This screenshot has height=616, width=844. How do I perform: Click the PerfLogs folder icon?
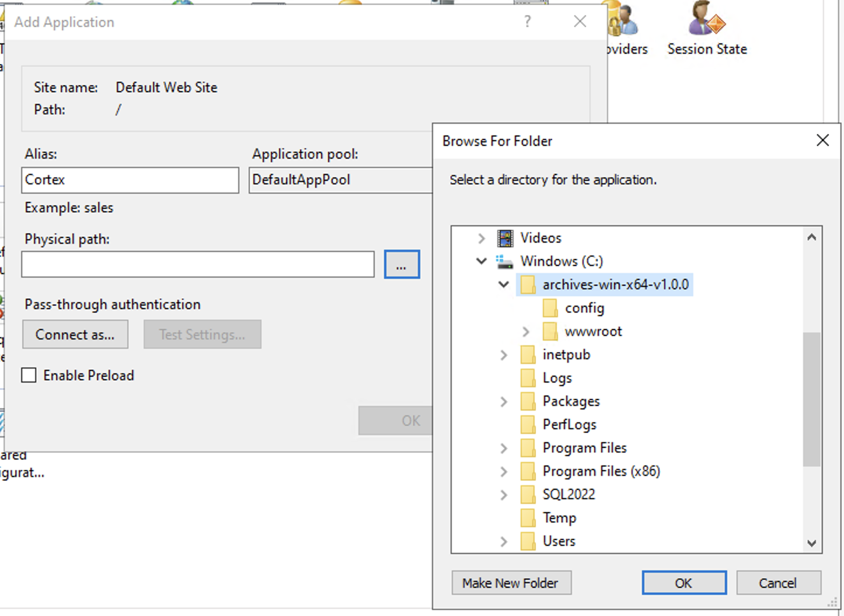coord(528,425)
